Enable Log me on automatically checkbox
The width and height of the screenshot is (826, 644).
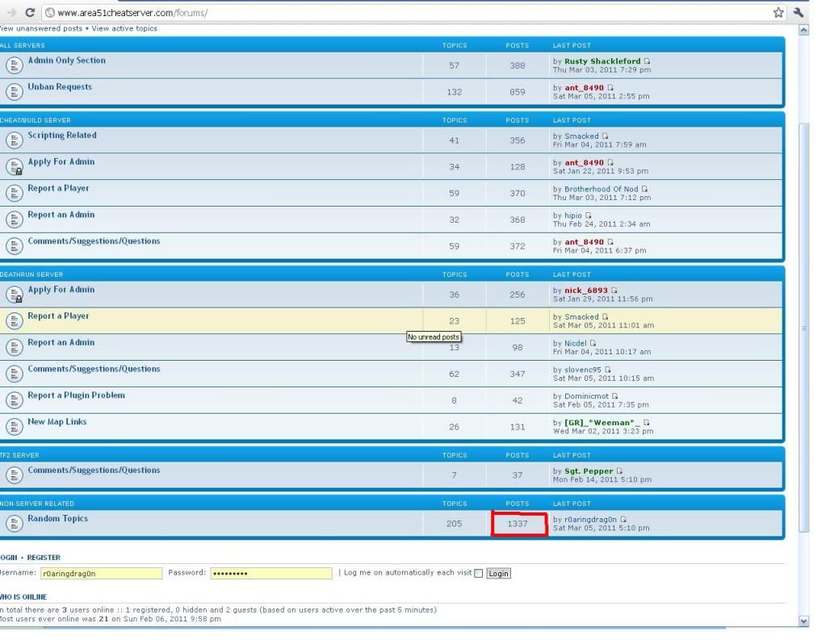[478, 574]
